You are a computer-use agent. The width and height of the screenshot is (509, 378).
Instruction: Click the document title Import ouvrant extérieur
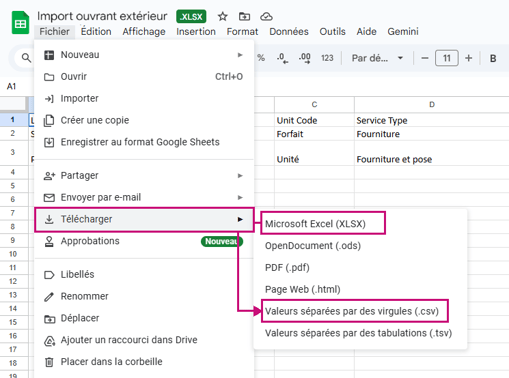[102, 16]
